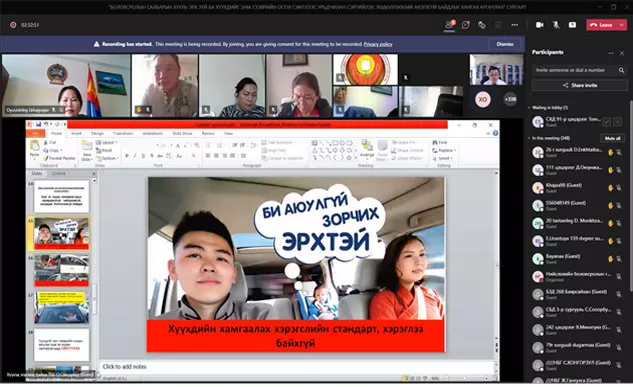The height and width of the screenshot is (387, 633).
Task: Click the muted mic of 79r surguuli dugarmaa
Action: point(619,347)
